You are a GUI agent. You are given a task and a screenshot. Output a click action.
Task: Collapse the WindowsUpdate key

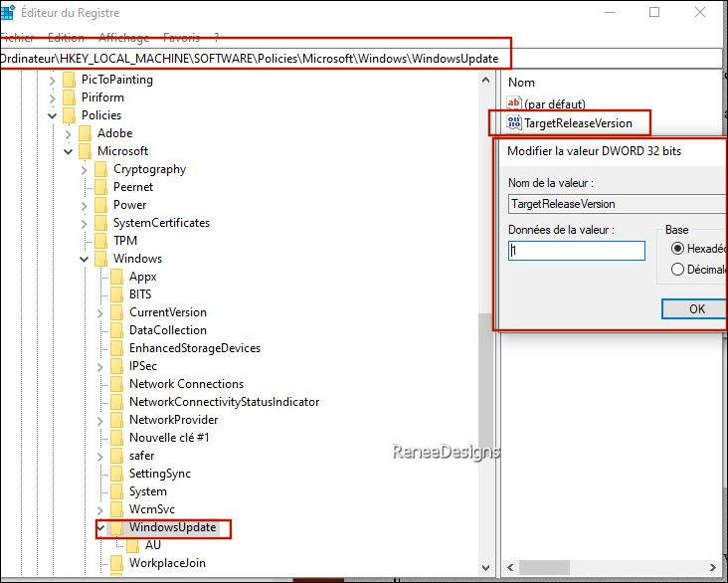(100, 527)
